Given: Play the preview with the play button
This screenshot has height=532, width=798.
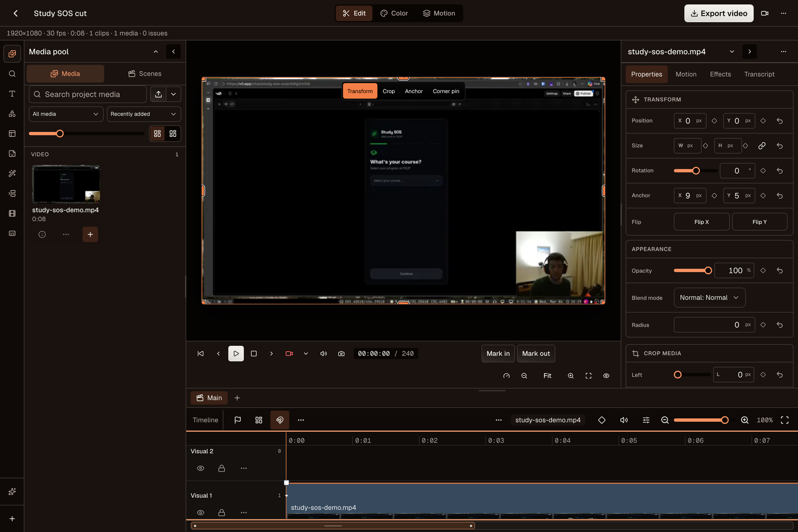Looking at the screenshot, I should tap(236, 354).
